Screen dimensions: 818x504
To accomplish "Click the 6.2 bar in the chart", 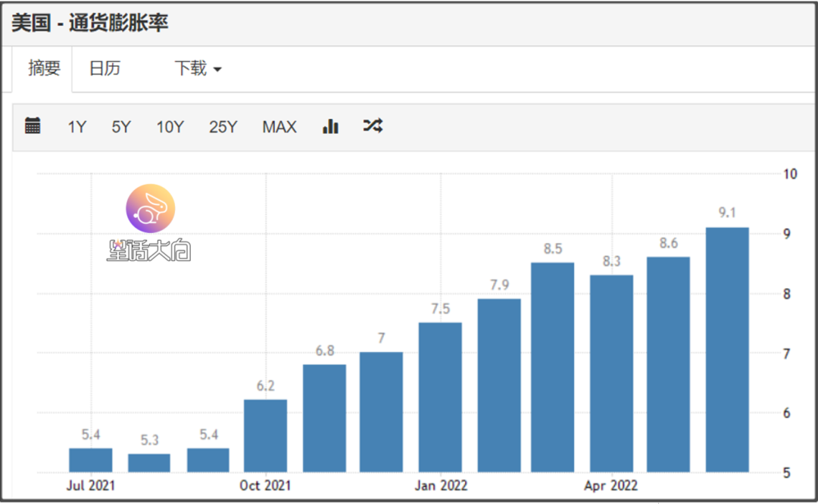I will [x=265, y=436].
